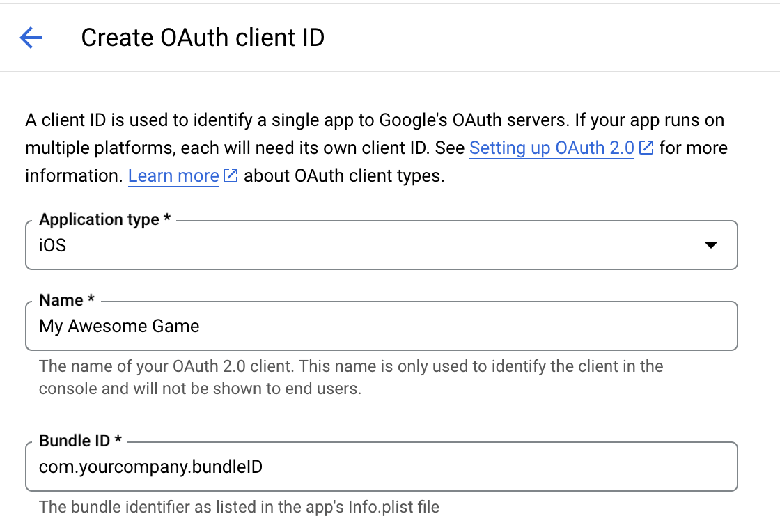This screenshot has height=532, width=780.
Task: Select the iOS value in Application type
Action: 53,245
